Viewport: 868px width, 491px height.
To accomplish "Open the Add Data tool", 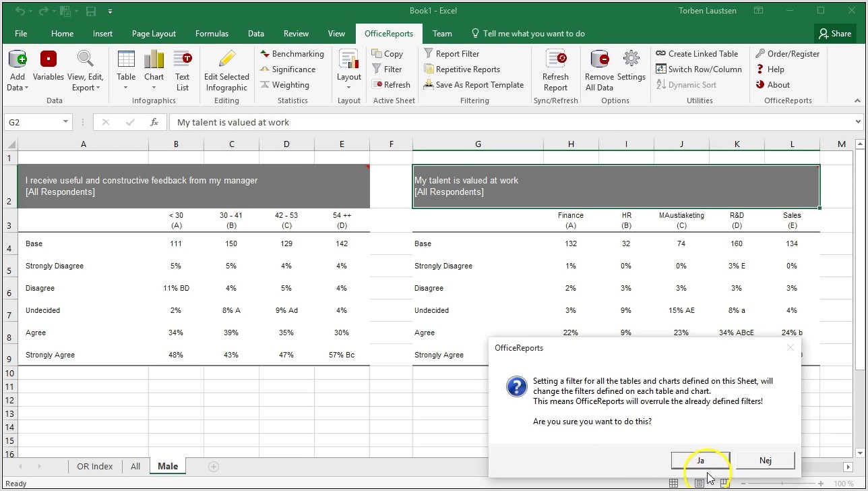I will click(18, 70).
